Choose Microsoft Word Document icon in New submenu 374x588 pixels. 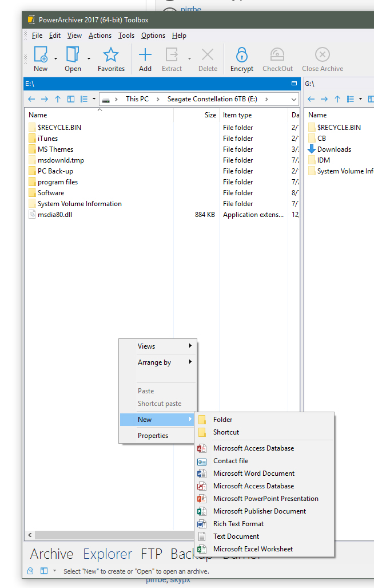pos(202,473)
